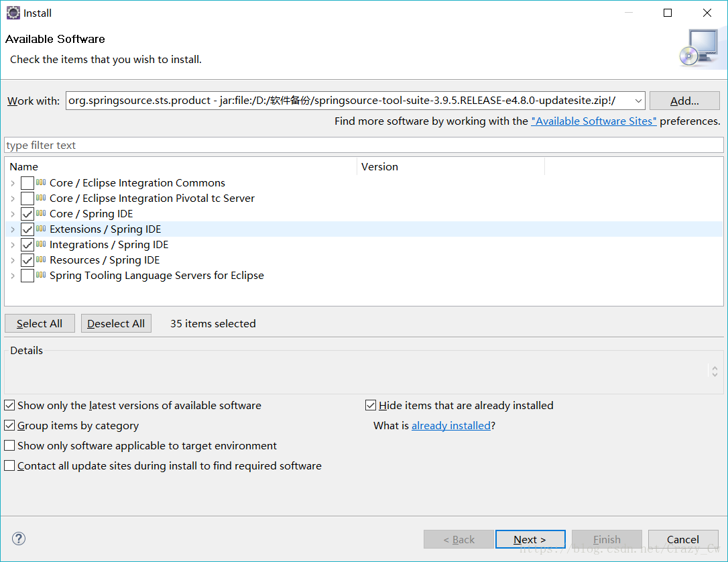Expand Spring Tooling Language Servers for Eclipse node
This screenshot has width=728, height=562.
pos(13,276)
